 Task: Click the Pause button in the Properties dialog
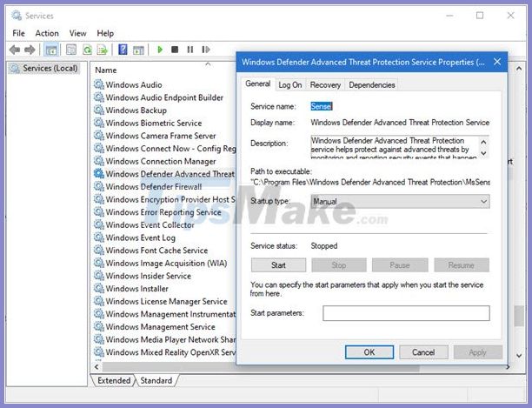tap(400, 265)
